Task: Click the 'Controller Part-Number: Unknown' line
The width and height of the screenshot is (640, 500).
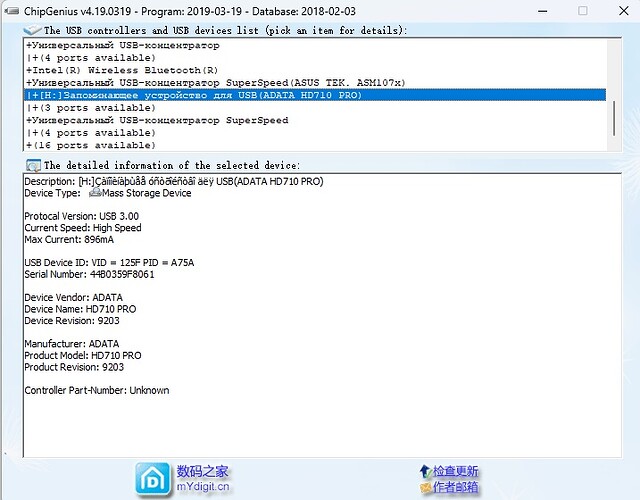Action: click(97, 390)
